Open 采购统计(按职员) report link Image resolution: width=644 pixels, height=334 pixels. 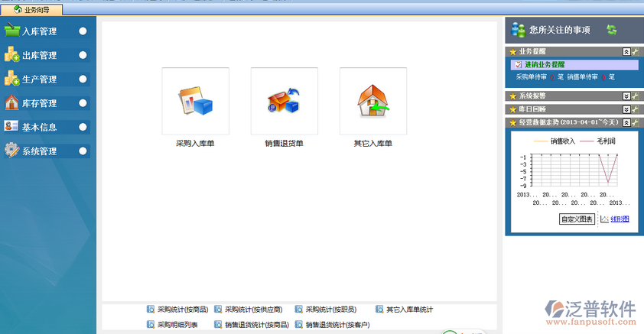click(x=331, y=310)
